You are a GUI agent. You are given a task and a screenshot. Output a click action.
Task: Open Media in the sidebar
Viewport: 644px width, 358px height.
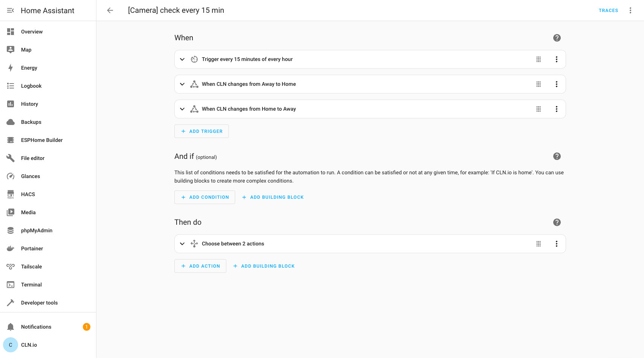click(48, 212)
